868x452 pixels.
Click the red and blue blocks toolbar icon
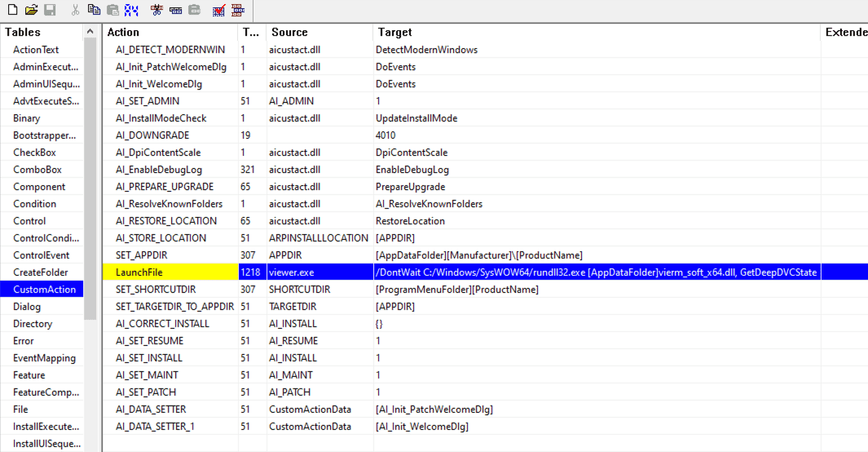click(237, 11)
